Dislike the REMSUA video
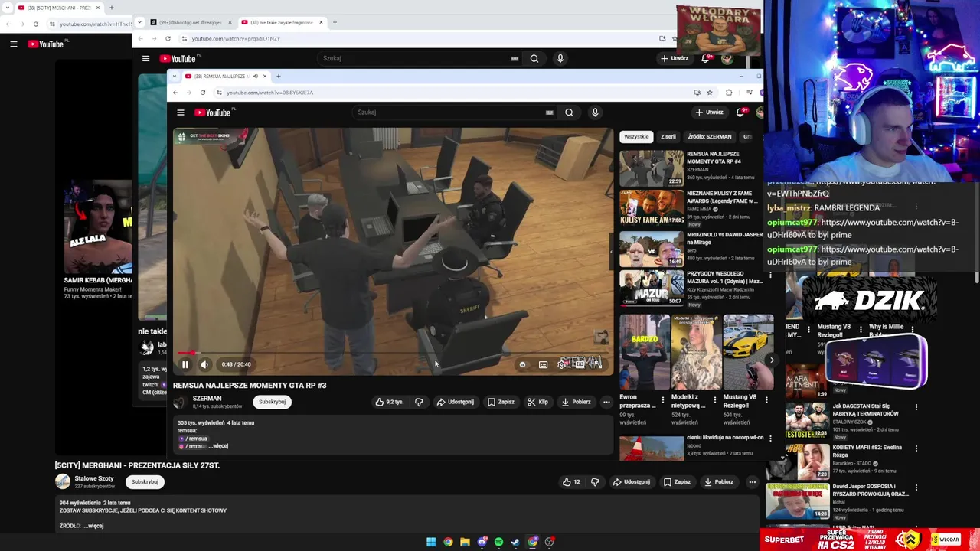Screen dimensions: 980x551 419,402
